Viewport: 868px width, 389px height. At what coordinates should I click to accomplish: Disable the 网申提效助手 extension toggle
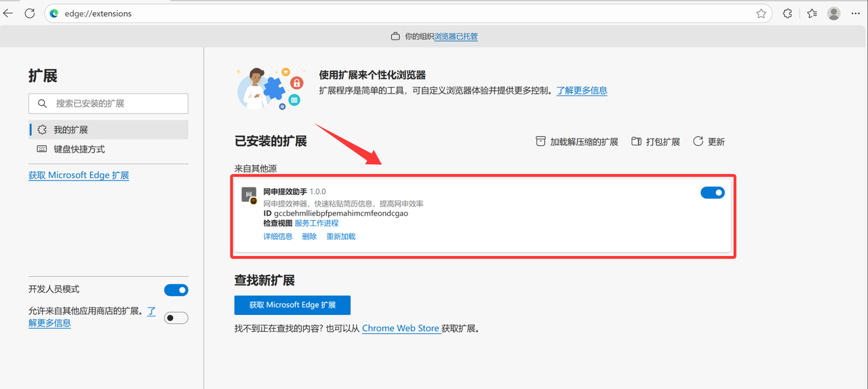[x=712, y=193]
